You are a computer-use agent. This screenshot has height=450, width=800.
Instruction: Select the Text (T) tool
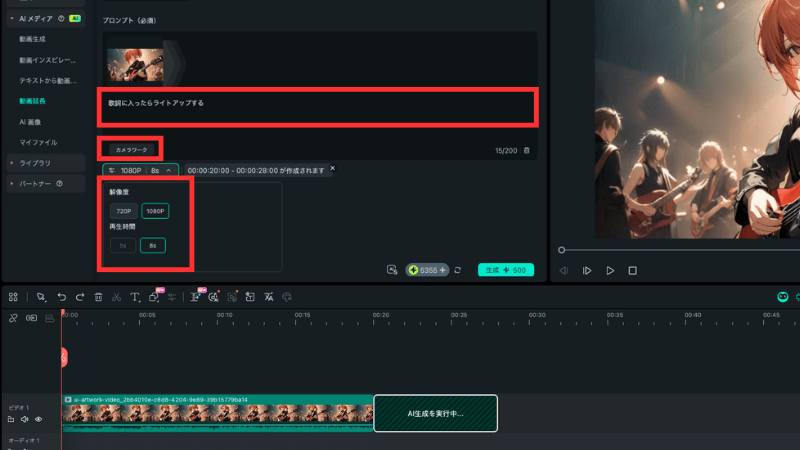click(135, 297)
